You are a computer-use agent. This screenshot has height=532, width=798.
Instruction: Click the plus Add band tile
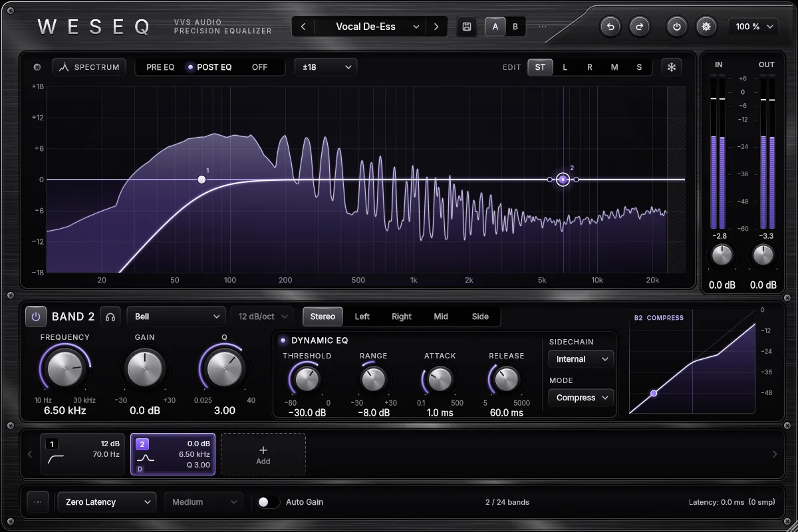click(x=263, y=454)
